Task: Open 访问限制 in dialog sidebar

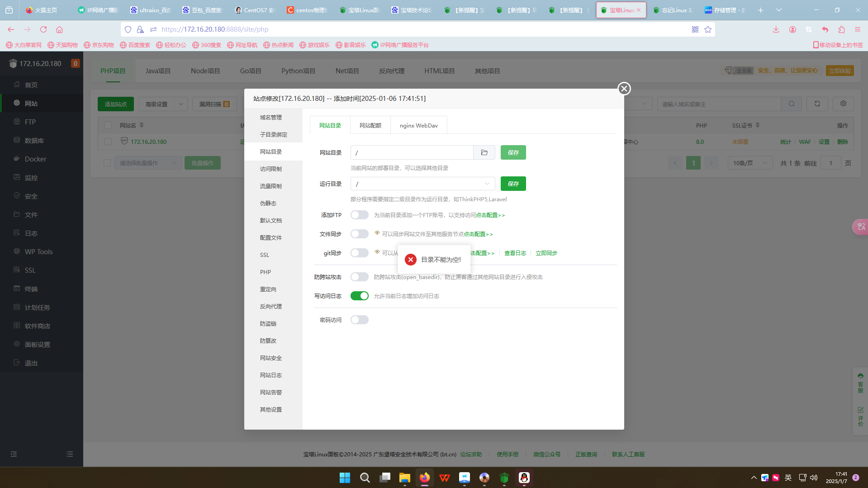Action: tap(271, 169)
